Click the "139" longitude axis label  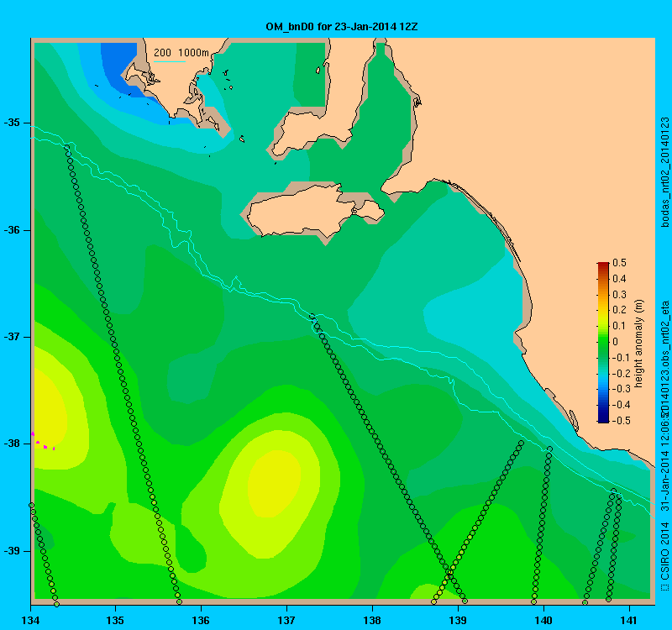[x=458, y=620]
